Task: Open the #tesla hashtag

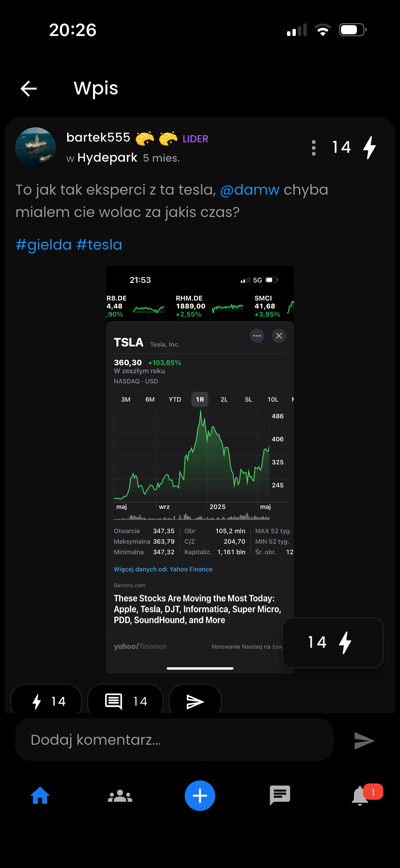Action: 99,245
